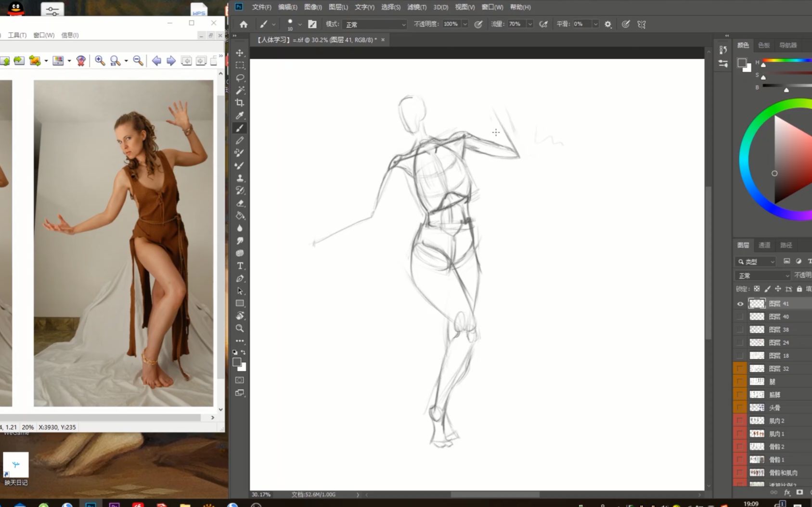The height and width of the screenshot is (507, 812).
Task: Open 图像(I) menu
Action: click(313, 7)
